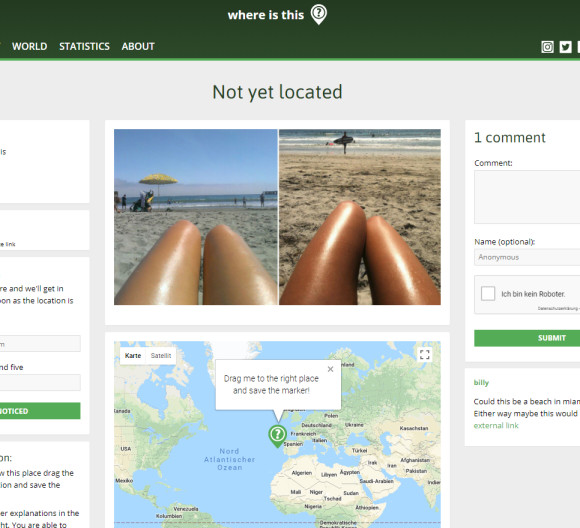Click the commenter name 'billy'
Image resolution: width=580 pixels, height=528 pixels.
[481, 383]
